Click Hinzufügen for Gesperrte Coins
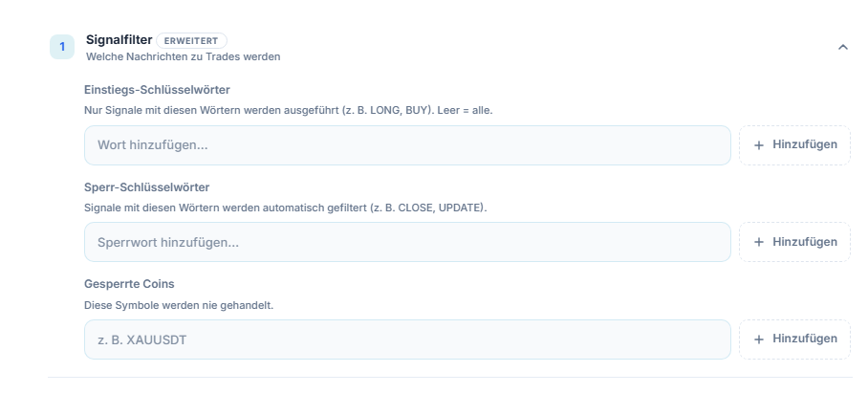Viewport: 868px width, 394px height. click(x=795, y=339)
